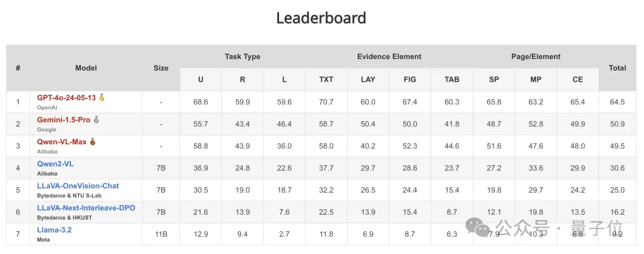Open the Gemini-1.5-Pro model link
Viewport: 644px width, 254px height.
pos(64,120)
